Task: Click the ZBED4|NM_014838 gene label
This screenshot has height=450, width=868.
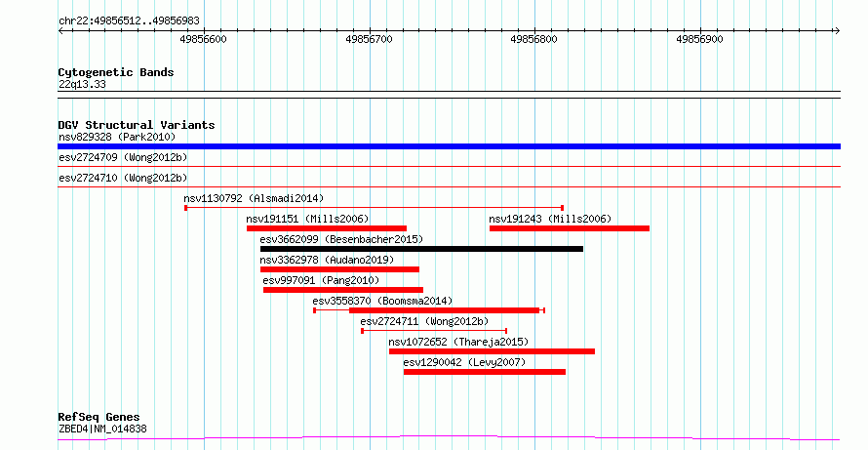Action: 102,429
